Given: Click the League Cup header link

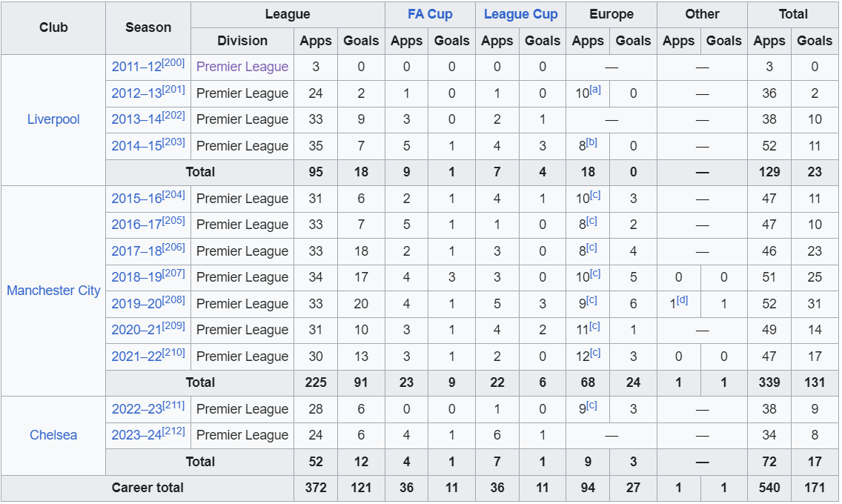Looking at the screenshot, I should 520,14.
